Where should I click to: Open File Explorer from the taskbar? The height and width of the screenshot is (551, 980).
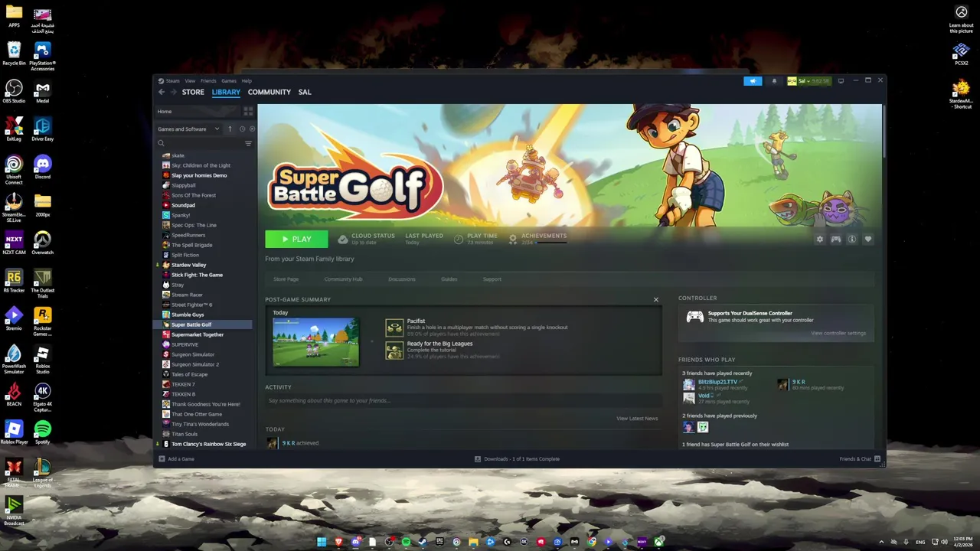point(473,542)
